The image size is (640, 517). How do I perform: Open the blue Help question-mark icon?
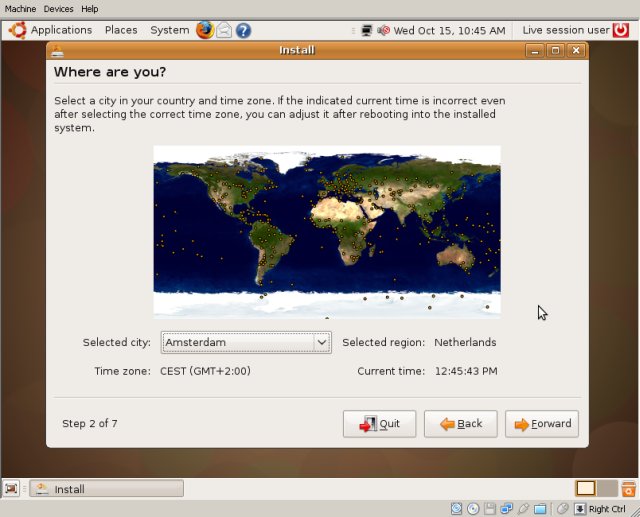click(x=243, y=31)
